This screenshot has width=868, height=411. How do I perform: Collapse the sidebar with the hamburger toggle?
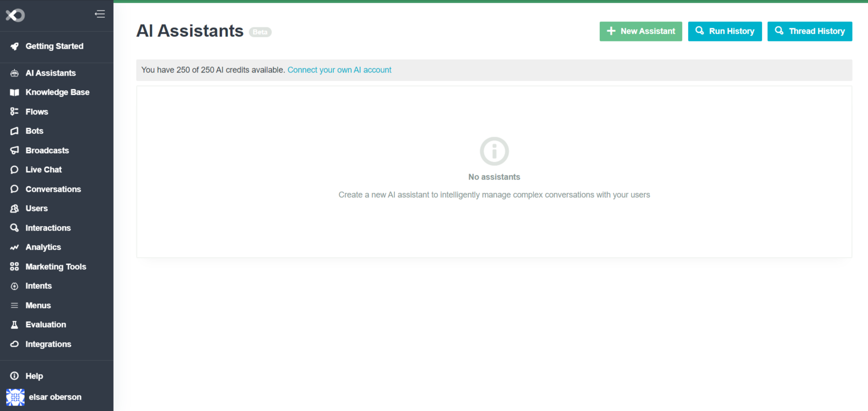(x=99, y=14)
